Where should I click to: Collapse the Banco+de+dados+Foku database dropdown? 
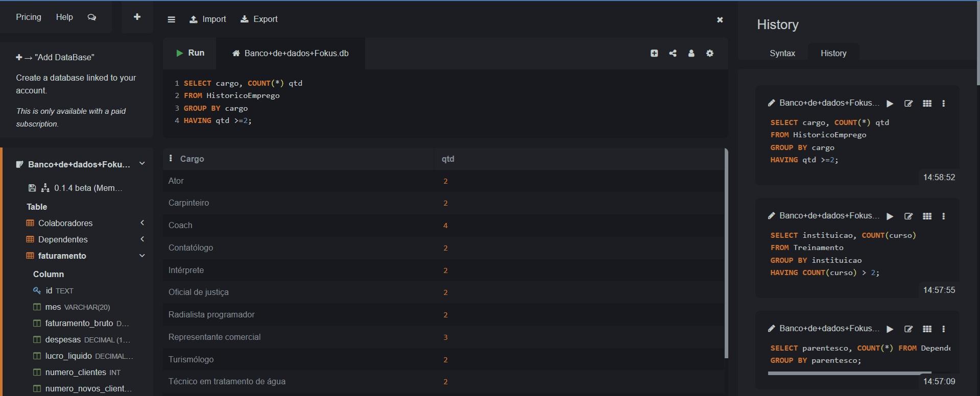[x=142, y=164]
